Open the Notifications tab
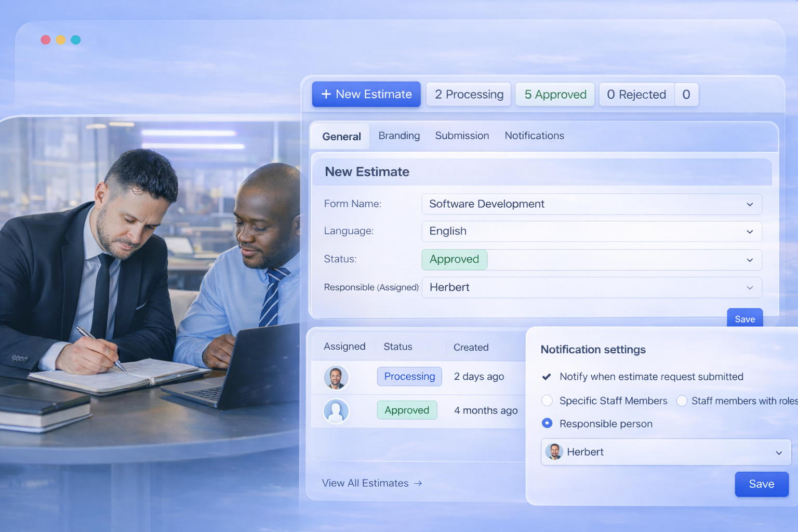Screen dimensions: 798x532 pos(534,136)
